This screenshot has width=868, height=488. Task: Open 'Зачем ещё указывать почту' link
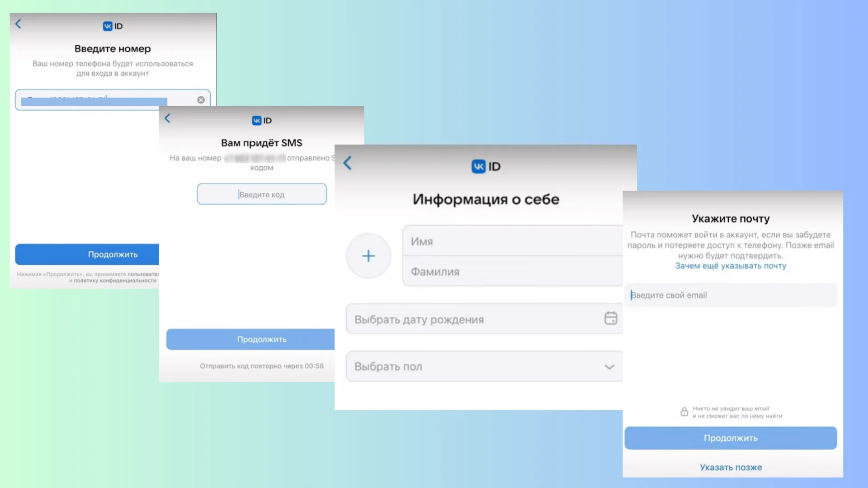coord(731,266)
